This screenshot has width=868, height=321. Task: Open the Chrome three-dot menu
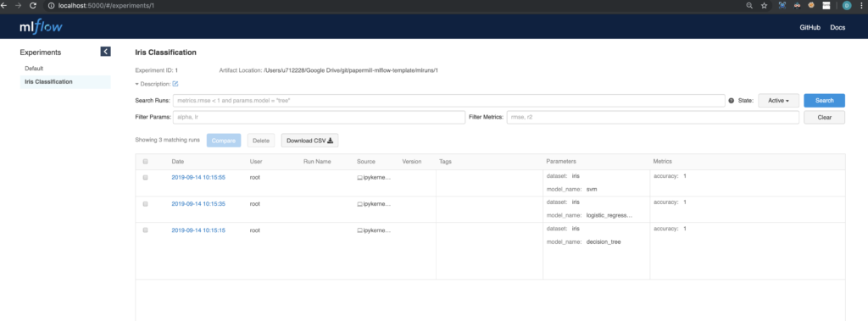click(x=860, y=5)
